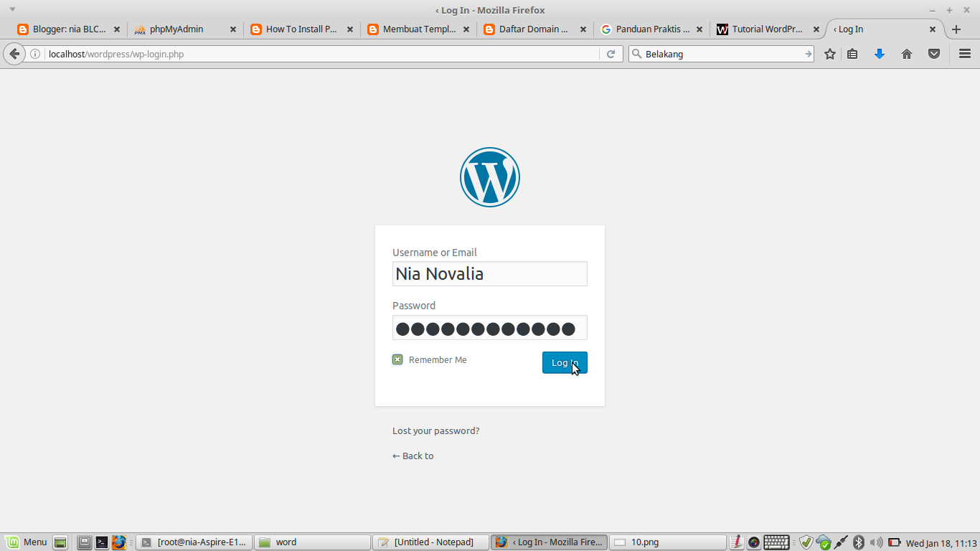Click the green shield update tray icon

pos(806,542)
